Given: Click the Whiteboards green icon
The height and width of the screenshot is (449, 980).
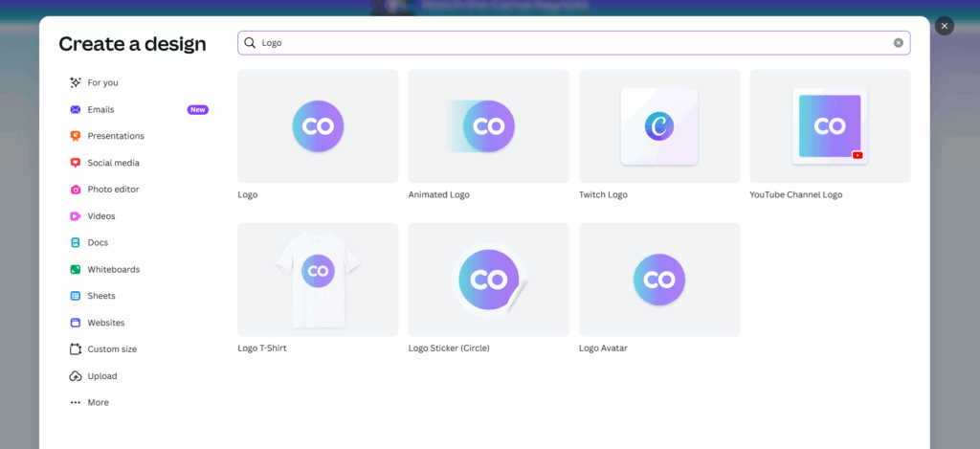Looking at the screenshot, I should (76, 270).
